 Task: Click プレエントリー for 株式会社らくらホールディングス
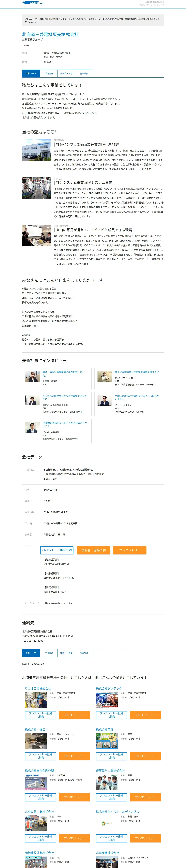pyautogui.click(x=145, y=838)
